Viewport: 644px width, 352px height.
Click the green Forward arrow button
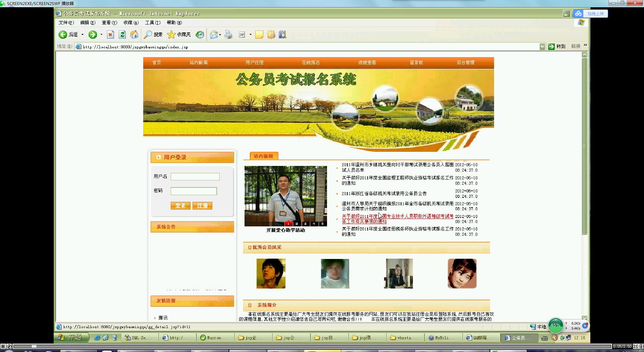(93, 35)
